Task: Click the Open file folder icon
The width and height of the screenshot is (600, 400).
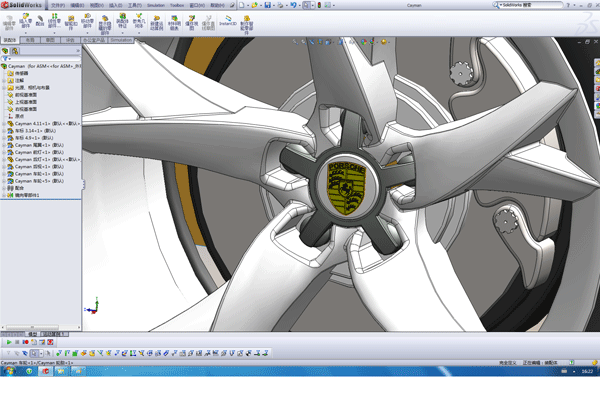Action: 254,5
